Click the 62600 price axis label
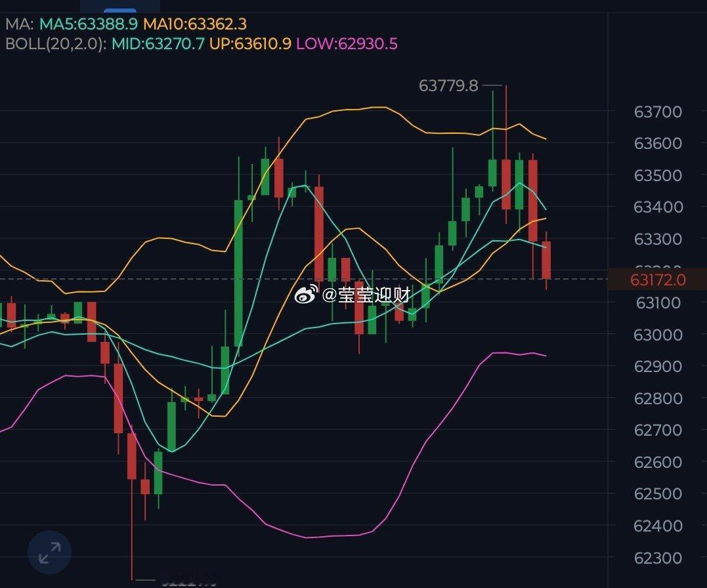Viewport: 707px width, 588px height. pos(658,462)
